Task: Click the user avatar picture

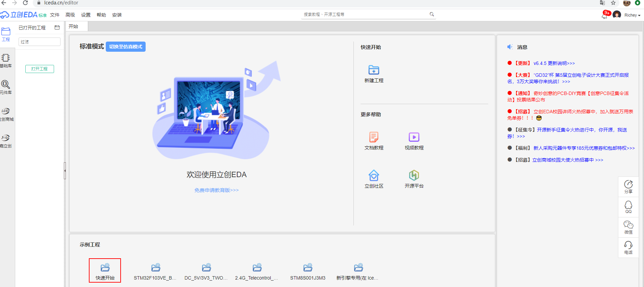Action: [617, 15]
